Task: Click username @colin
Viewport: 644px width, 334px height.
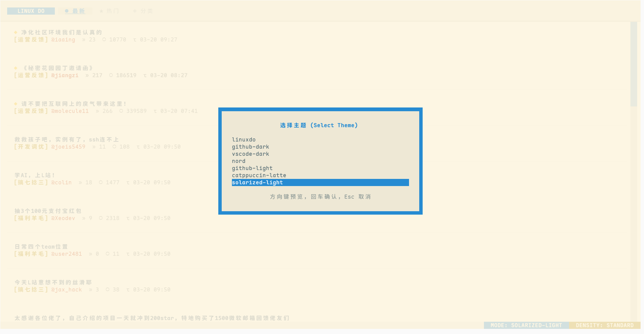Action: pyautogui.click(x=62, y=182)
